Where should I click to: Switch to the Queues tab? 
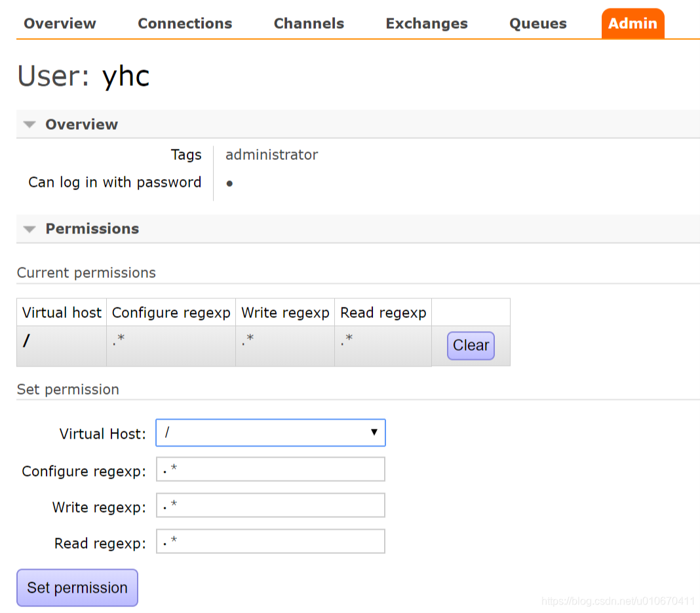tap(537, 23)
